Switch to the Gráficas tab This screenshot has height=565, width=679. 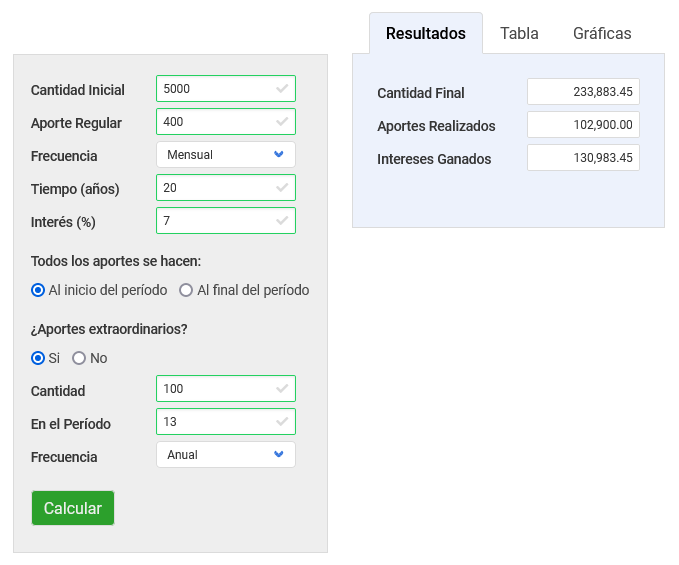[x=602, y=33]
